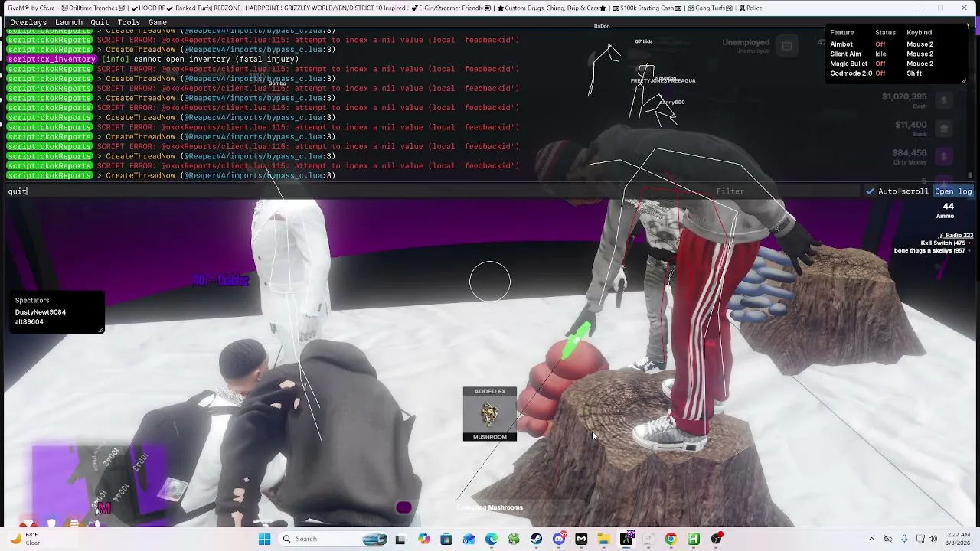This screenshot has height=551, width=980.
Task: Open Steam from the taskbar
Action: [537, 539]
